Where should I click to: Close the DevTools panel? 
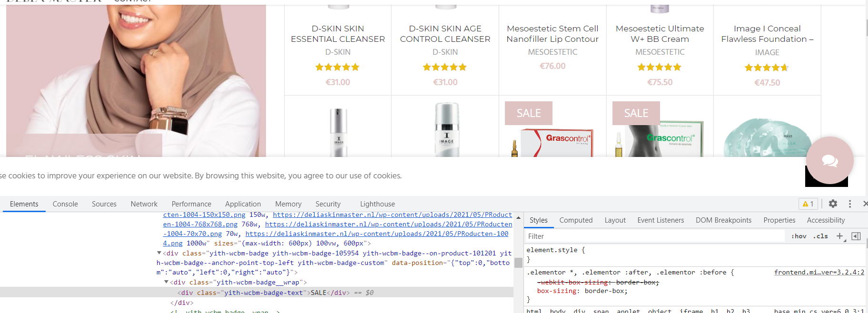tap(865, 204)
